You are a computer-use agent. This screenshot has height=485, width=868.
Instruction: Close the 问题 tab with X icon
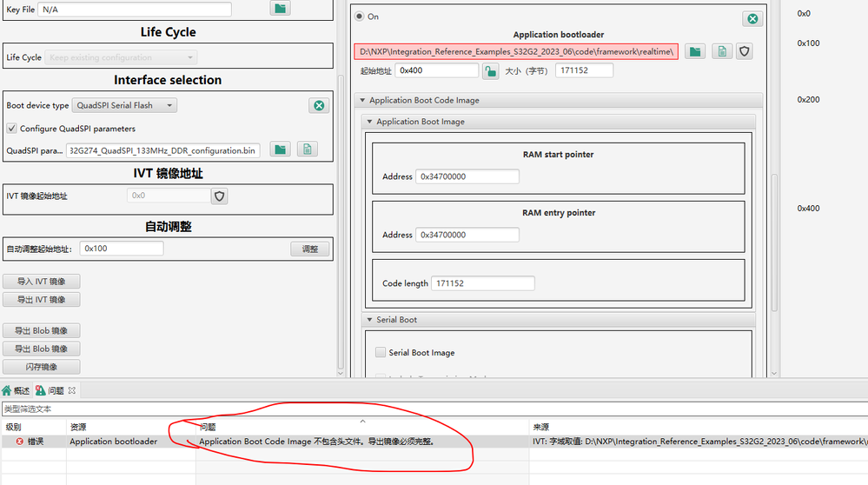72,390
